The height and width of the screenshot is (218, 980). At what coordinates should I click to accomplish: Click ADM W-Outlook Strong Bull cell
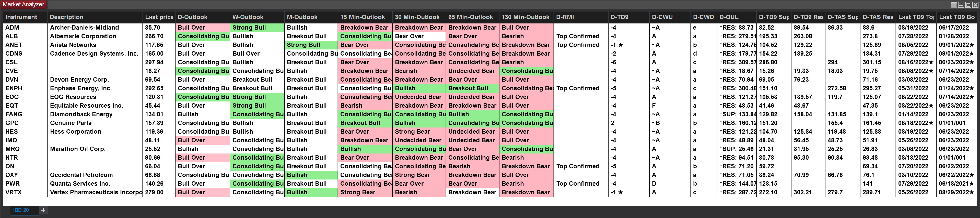tap(257, 27)
